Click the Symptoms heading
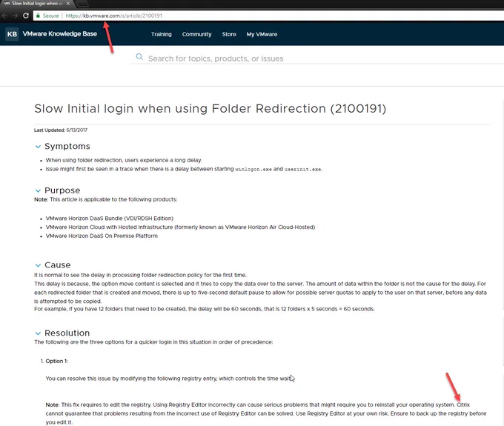 click(x=67, y=146)
